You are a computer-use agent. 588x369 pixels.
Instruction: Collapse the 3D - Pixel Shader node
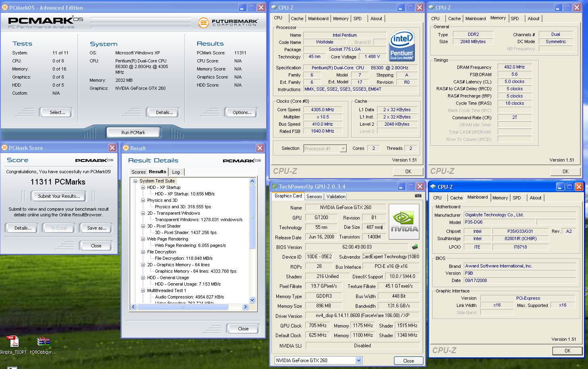(143, 226)
